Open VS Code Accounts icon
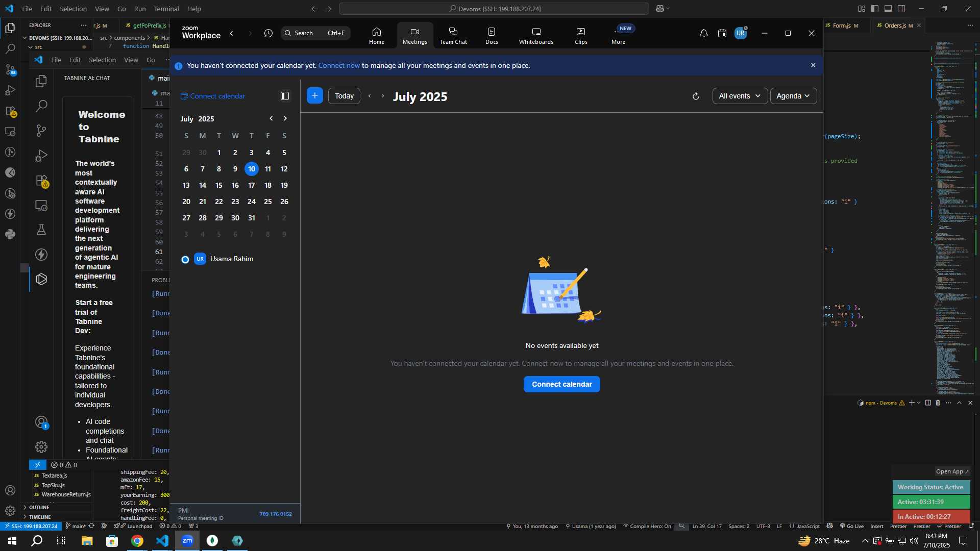This screenshot has height=551, width=980. point(10,490)
